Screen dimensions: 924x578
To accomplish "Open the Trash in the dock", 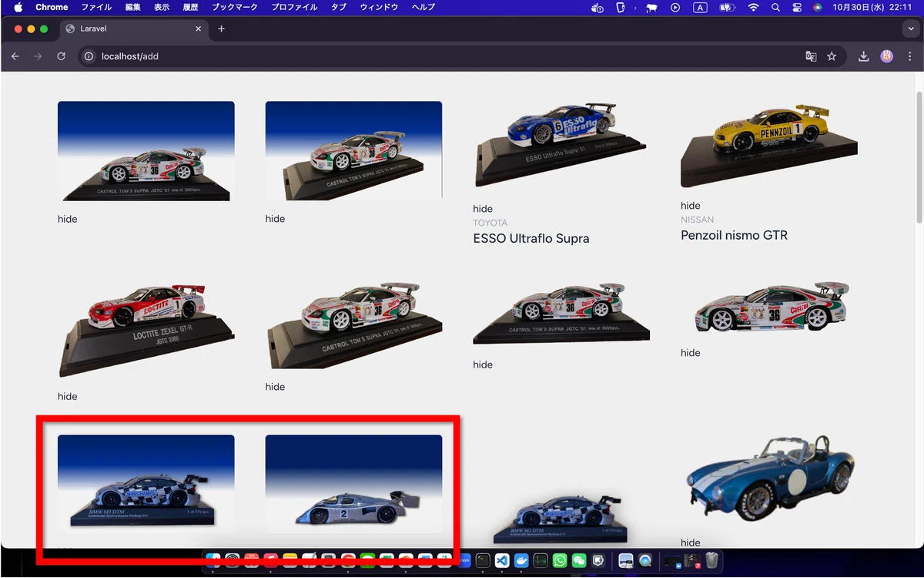I will coord(711,561).
